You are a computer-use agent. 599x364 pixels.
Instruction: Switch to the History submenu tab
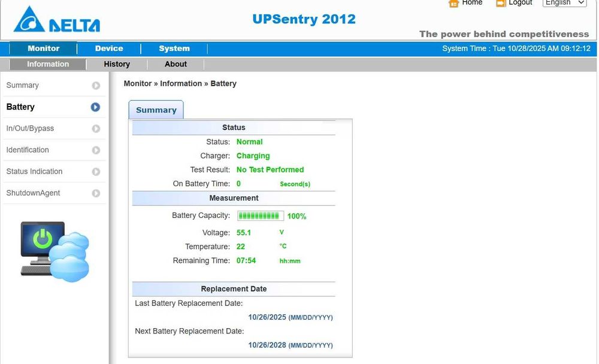coord(117,64)
